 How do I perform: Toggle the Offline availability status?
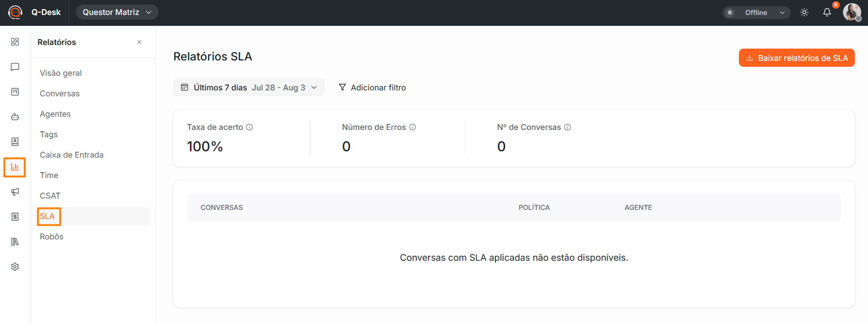(x=730, y=13)
